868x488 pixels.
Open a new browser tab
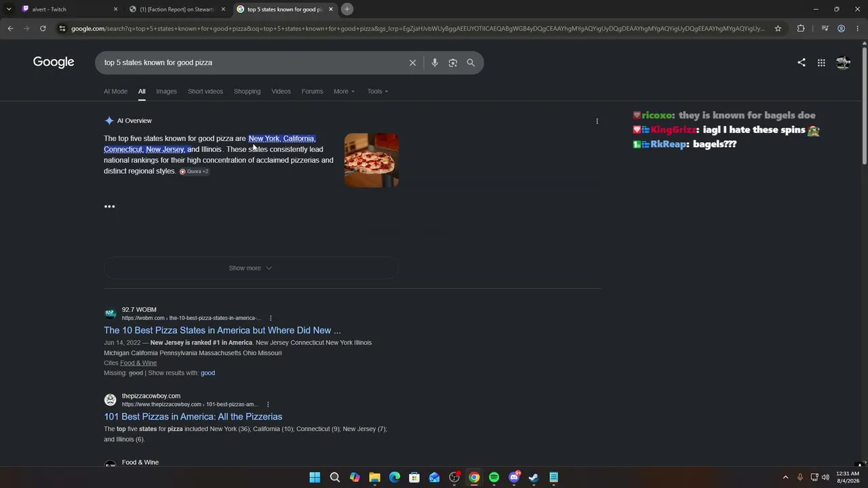[x=347, y=9]
